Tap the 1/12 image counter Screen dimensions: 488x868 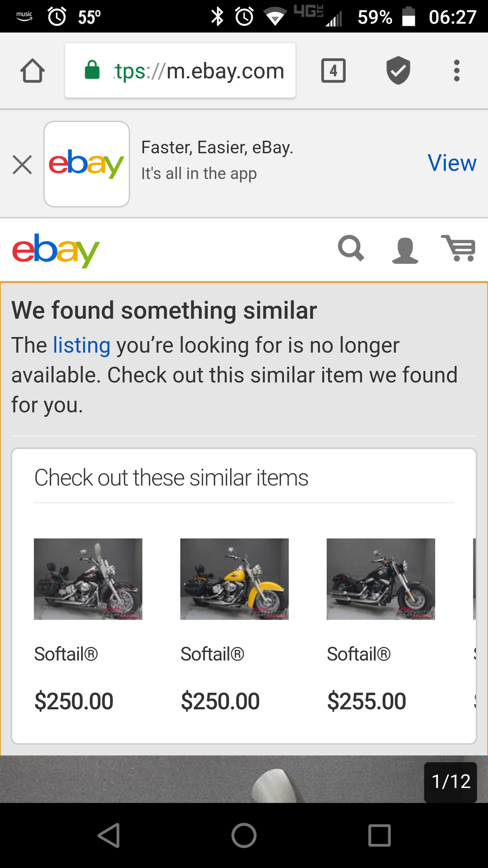[451, 782]
